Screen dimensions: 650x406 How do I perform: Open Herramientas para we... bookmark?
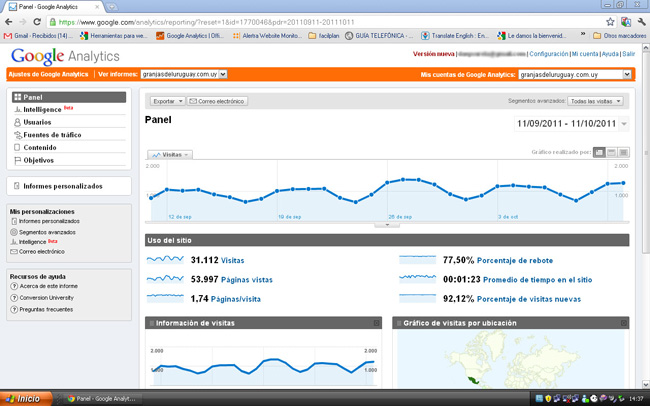point(114,36)
